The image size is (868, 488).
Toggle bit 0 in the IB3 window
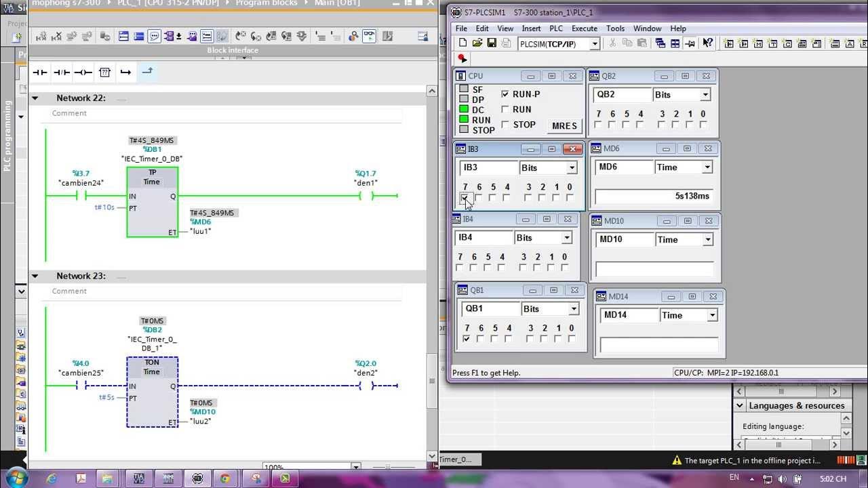pos(570,198)
